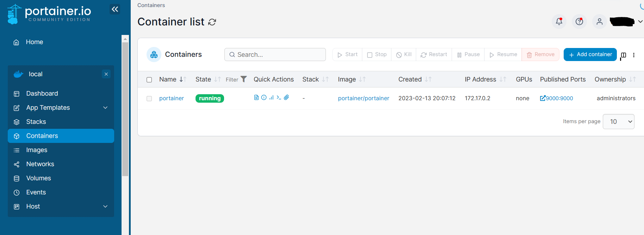Click the Remove button
Screen dimensions: 644x235
click(540, 54)
